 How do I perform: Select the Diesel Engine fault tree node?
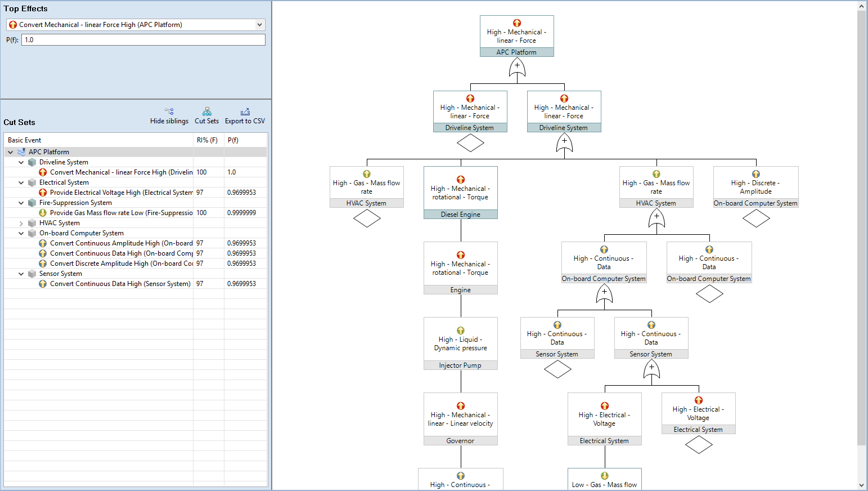[x=460, y=192]
